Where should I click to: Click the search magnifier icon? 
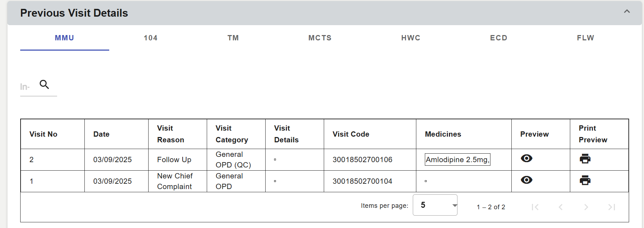(44, 85)
